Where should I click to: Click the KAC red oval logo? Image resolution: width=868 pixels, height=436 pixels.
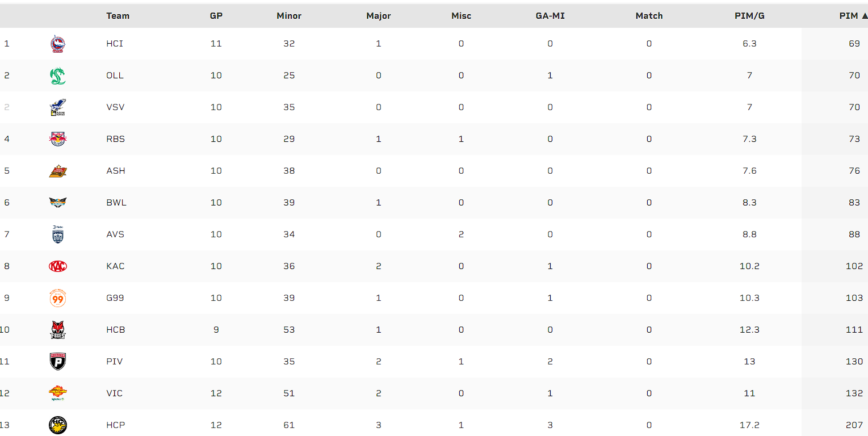tap(57, 266)
